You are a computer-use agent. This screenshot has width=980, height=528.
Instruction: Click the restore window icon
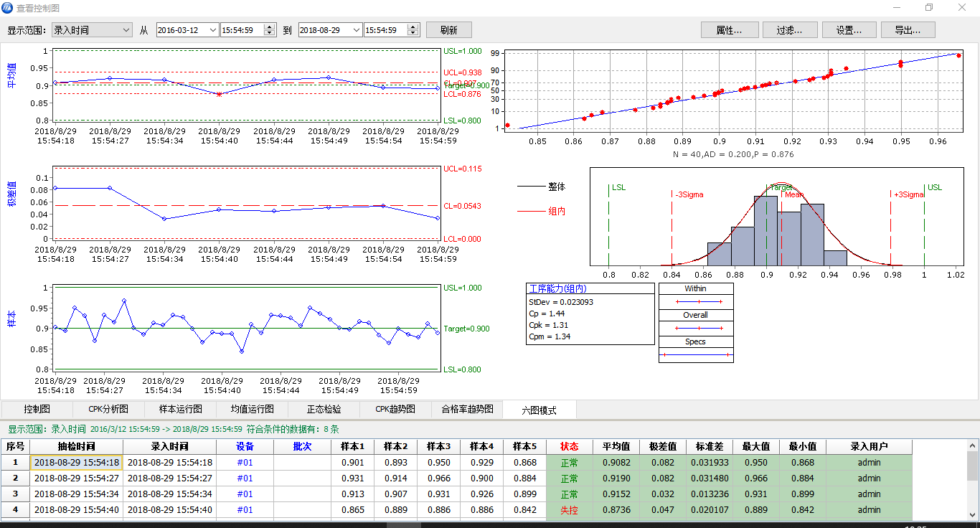click(929, 8)
